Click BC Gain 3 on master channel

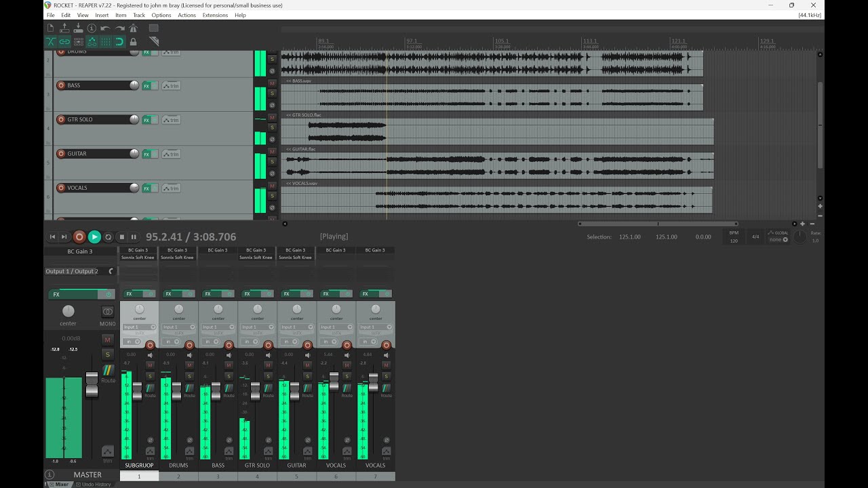pos(80,251)
